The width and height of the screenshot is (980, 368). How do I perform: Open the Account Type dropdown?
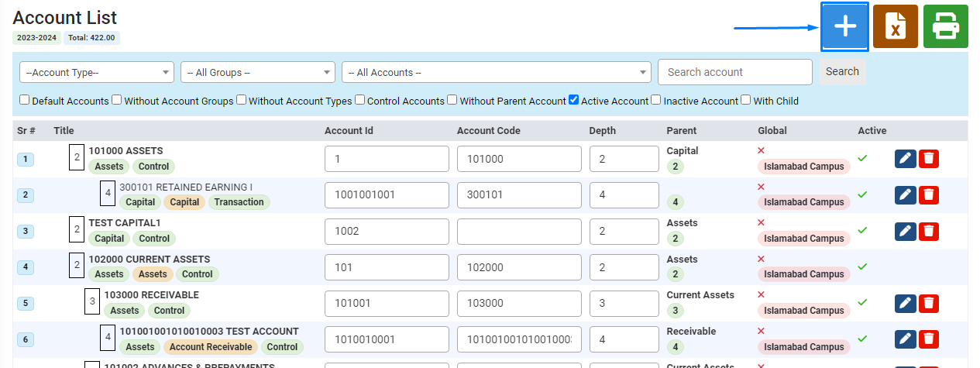pyautogui.click(x=96, y=72)
